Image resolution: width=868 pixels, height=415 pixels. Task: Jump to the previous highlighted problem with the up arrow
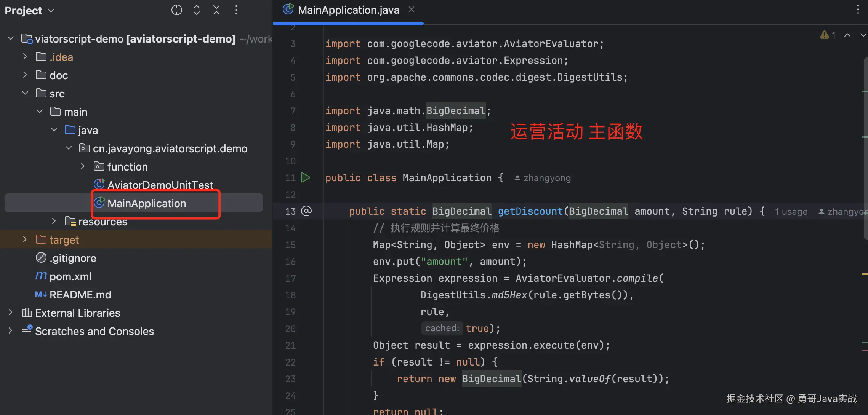pyautogui.click(x=847, y=35)
